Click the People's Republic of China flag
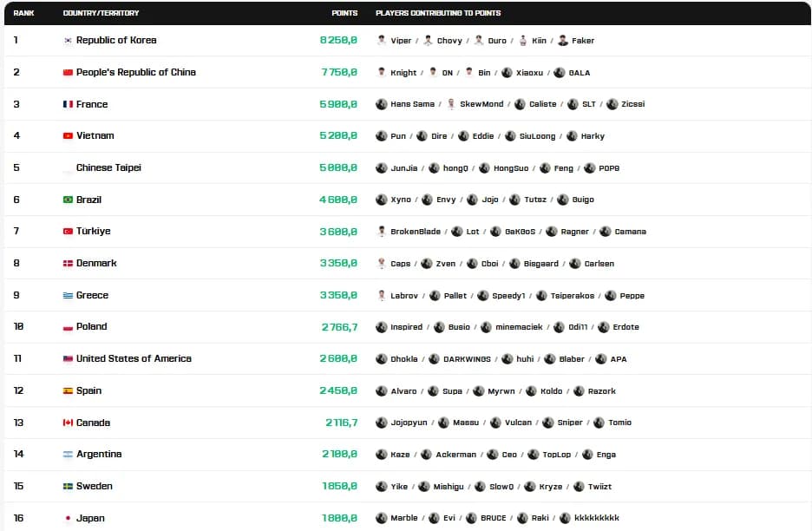Screen dimensions: 812x531 68,73
